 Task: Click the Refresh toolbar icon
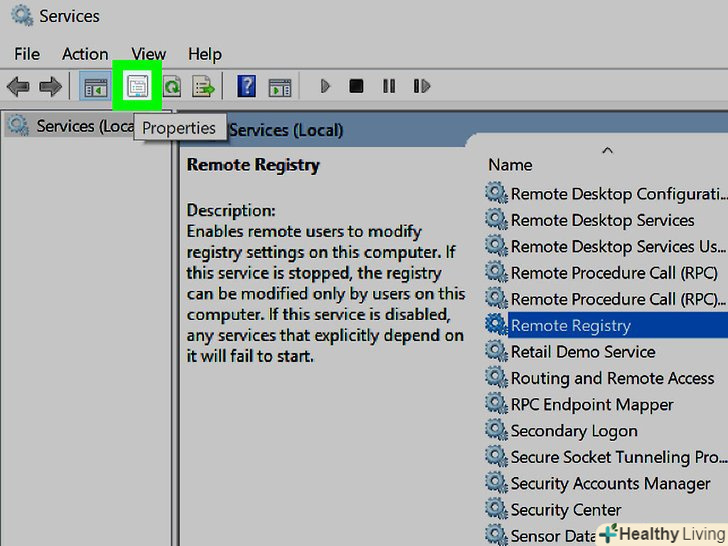[x=172, y=87]
